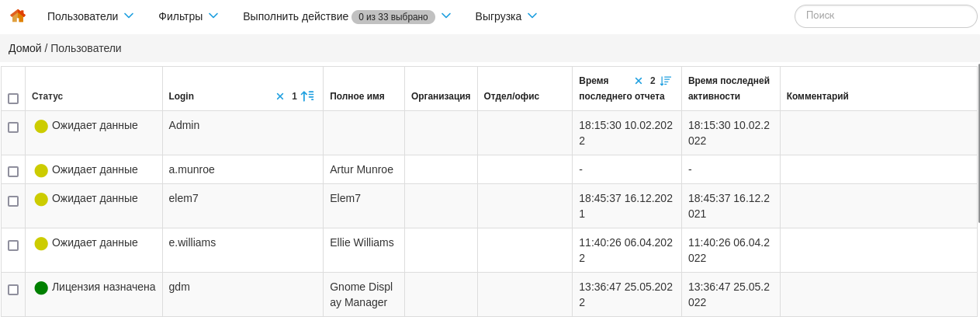Expand the Фильтры dropdown
The height and width of the screenshot is (317, 980).
point(188,16)
